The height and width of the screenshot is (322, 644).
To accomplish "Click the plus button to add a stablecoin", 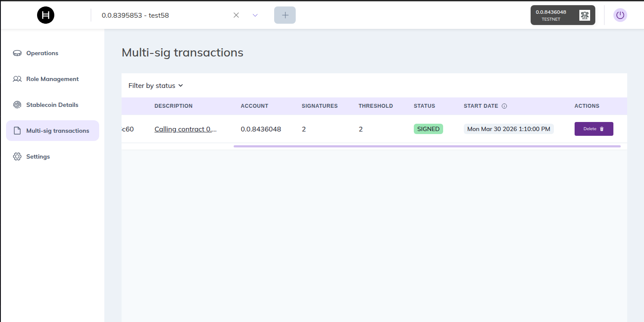I will [284, 15].
